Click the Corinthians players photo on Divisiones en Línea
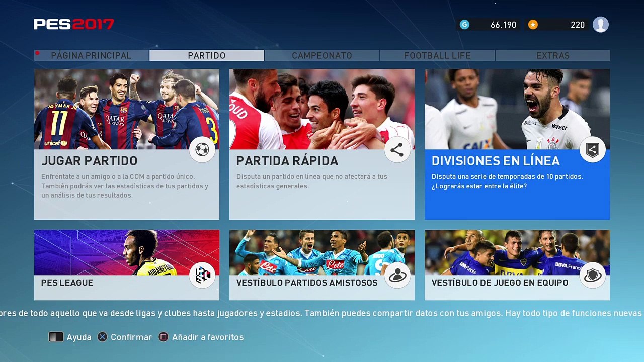The image size is (644, 362). click(x=517, y=109)
